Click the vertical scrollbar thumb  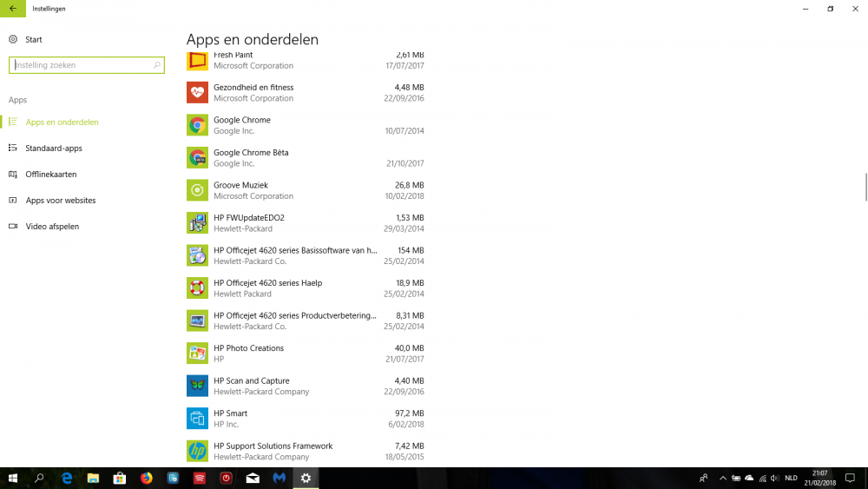tap(865, 188)
